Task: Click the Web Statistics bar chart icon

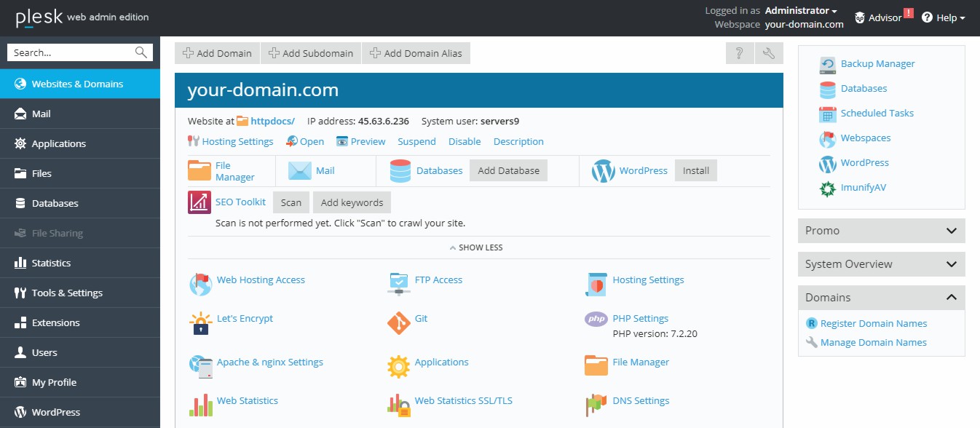Action: click(200, 405)
